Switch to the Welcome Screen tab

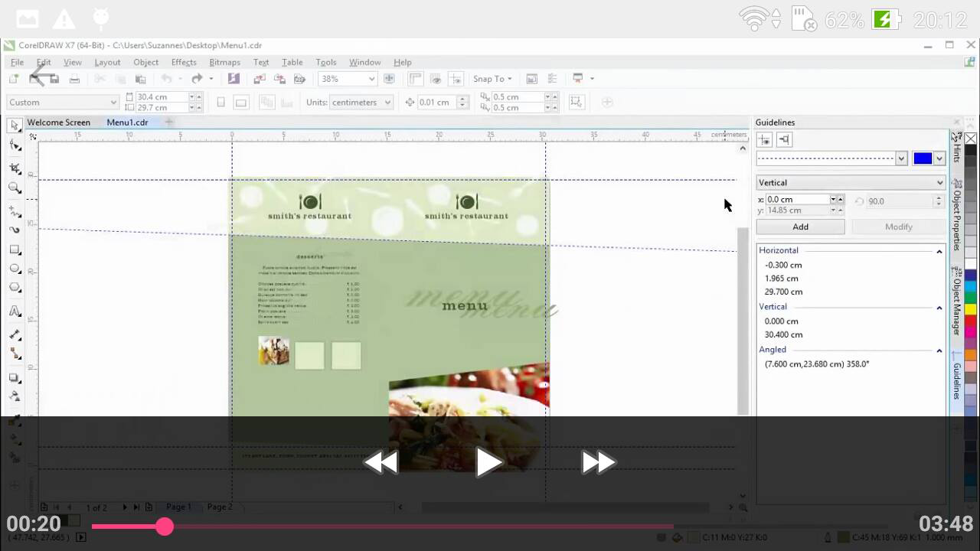click(x=58, y=122)
